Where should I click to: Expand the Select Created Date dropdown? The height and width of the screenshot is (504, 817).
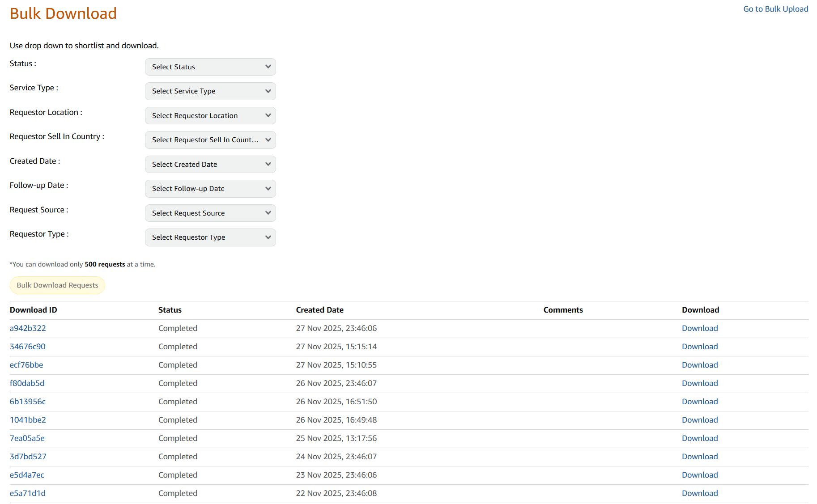210,164
